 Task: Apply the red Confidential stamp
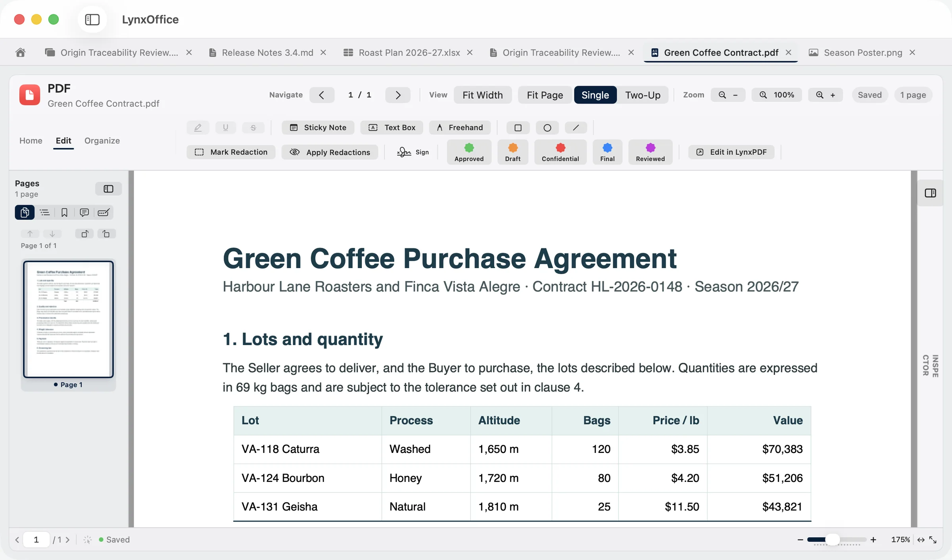pyautogui.click(x=560, y=152)
